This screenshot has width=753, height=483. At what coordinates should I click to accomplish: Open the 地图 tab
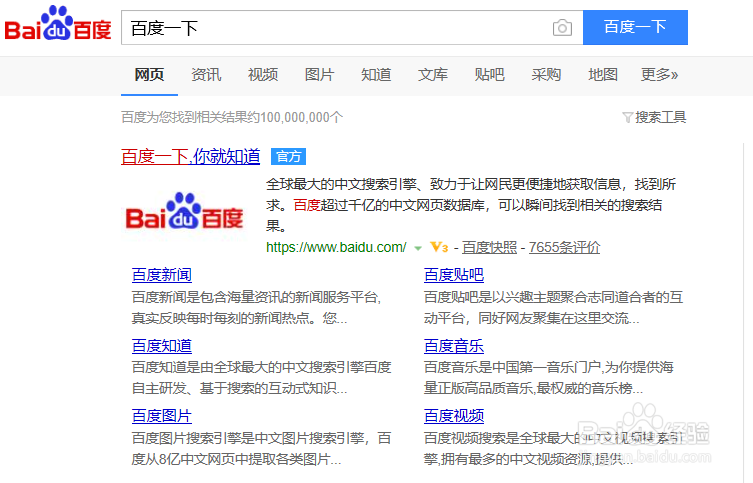603,75
